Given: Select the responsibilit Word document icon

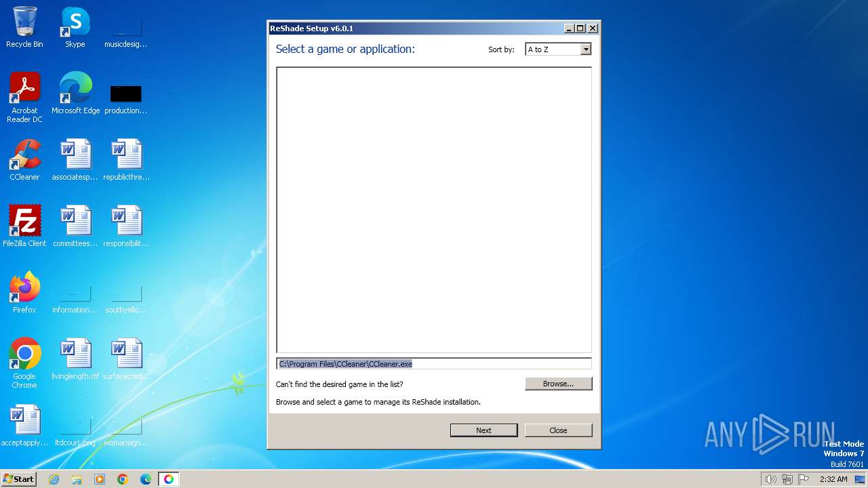Looking at the screenshot, I should [126, 226].
